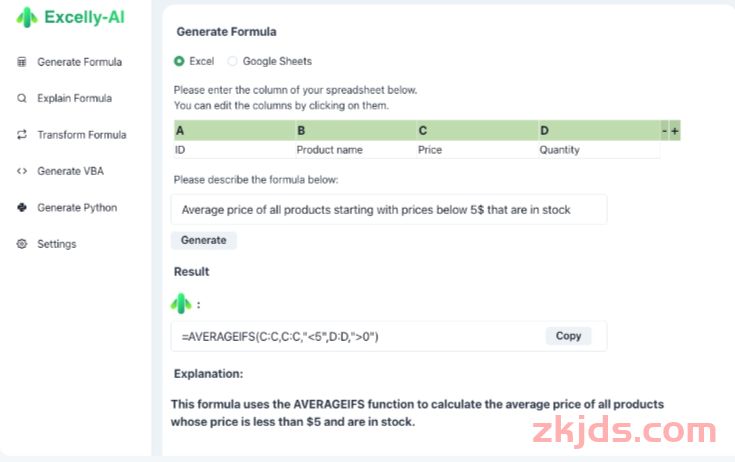735x462 pixels.
Task: Edit the Price column cell
Action: click(477, 150)
